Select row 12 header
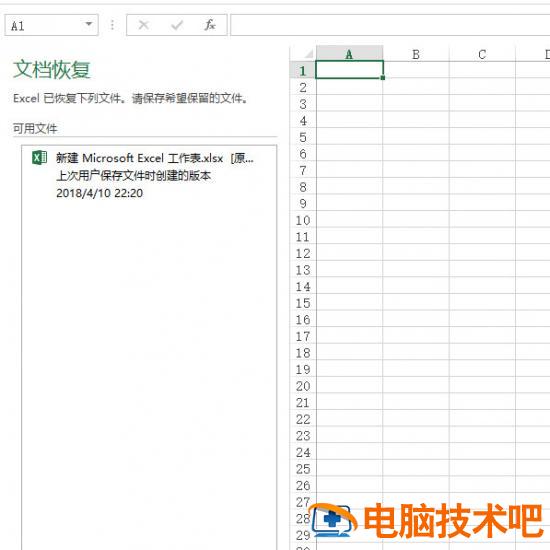Image resolution: width=550 pixels, height=550 pixels. pyautogui.click(x=303, y=253)
